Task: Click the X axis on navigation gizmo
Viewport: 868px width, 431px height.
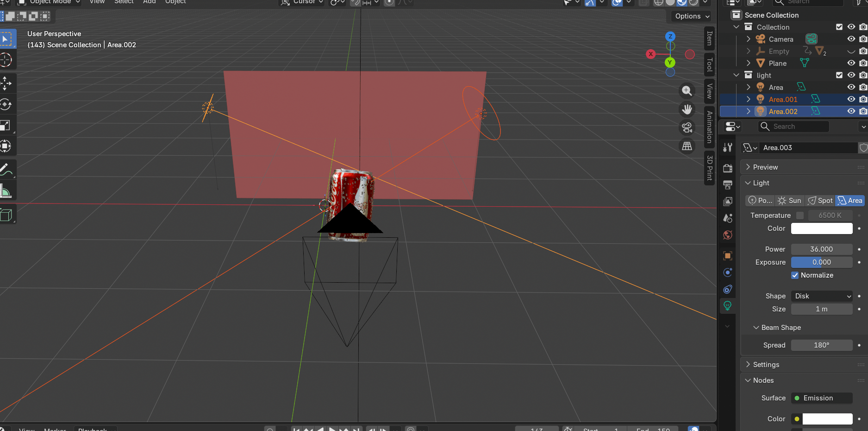Action: tap(650, 54)
